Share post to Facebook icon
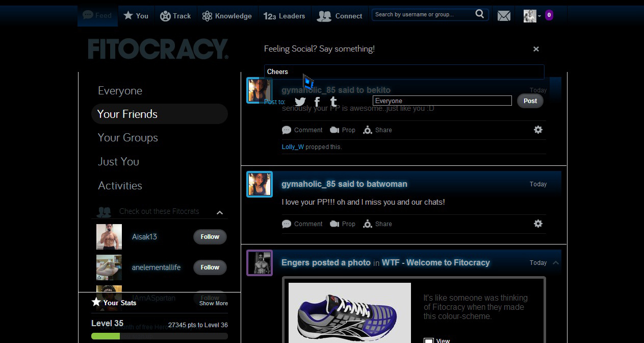 click(x=317, y=102)
